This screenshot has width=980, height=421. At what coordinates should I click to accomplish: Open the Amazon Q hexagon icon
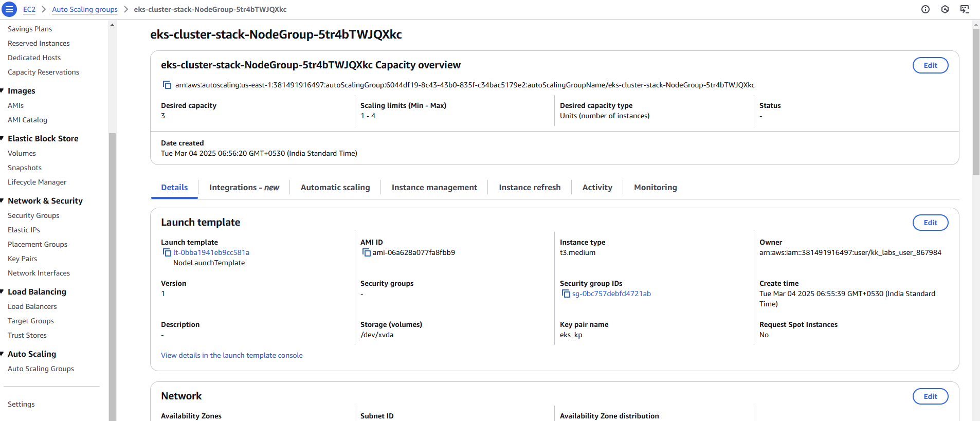[945, 9]
